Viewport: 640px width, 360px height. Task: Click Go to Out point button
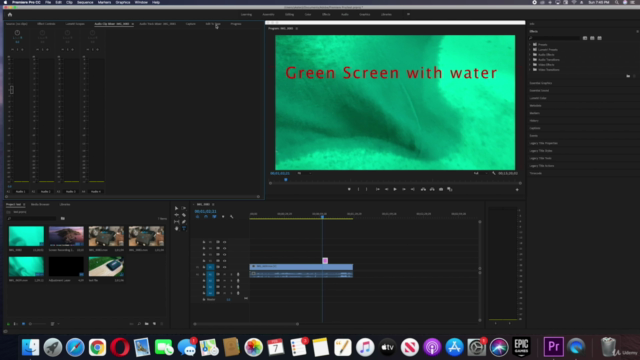coord(413,189)
